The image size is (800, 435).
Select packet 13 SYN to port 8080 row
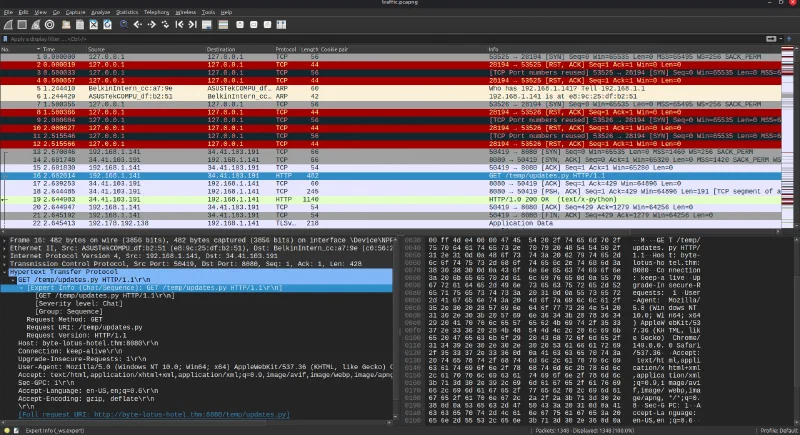[x=390, y=152]
